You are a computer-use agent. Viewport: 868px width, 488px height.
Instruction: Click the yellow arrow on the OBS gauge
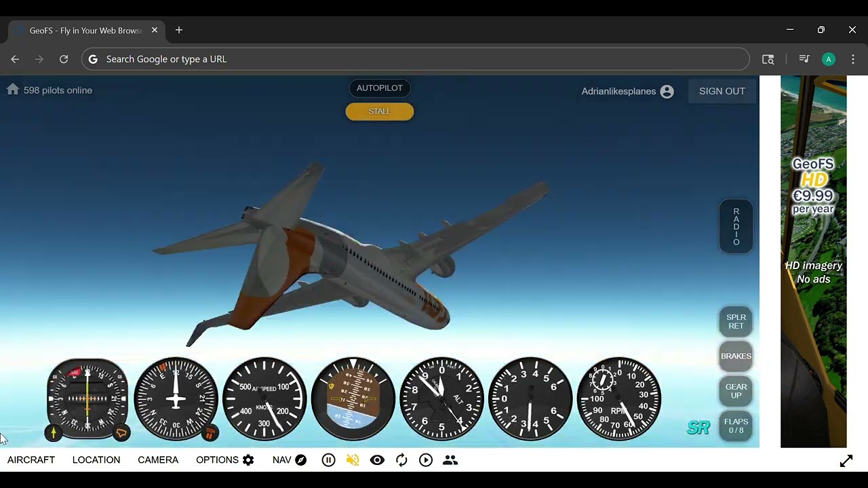tap(54, 432)
